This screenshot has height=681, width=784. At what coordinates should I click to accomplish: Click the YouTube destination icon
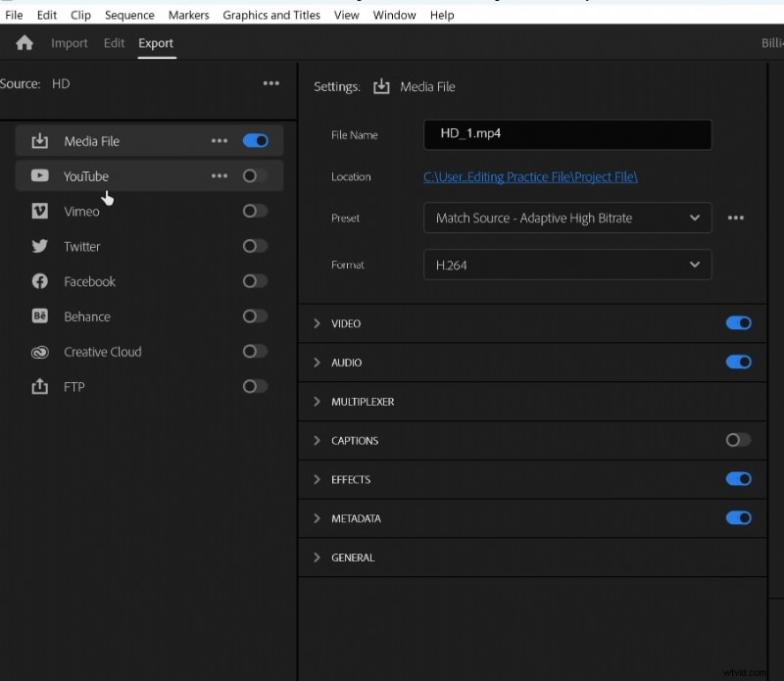(40, 175)
